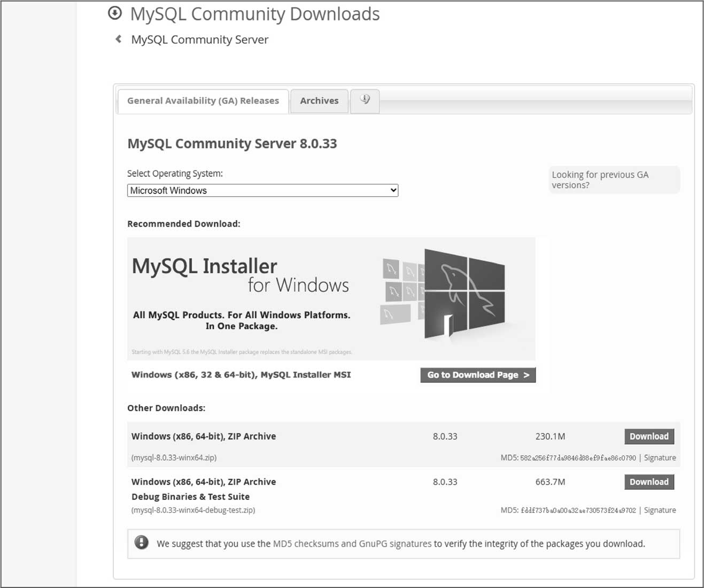Click Looking for previous GA versions link
The height and width of the screenshot is (588, 704).
click(600, 180)
